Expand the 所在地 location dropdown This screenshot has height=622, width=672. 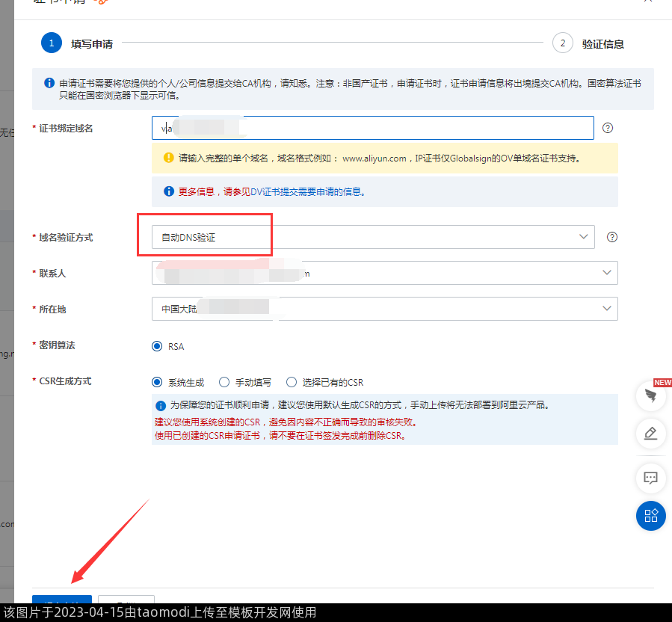[x=384, y=309]
